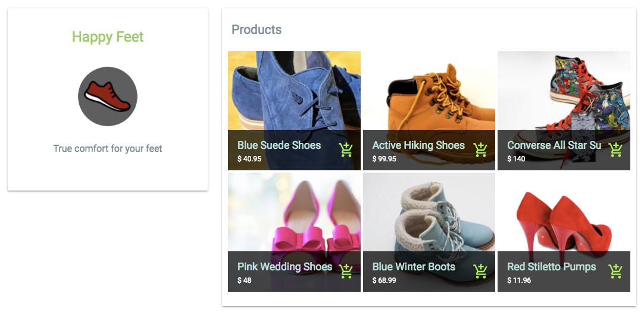644x315 pixels.
Task: Add Blue Suede Shoes to cart
Action: coord(346,149)
